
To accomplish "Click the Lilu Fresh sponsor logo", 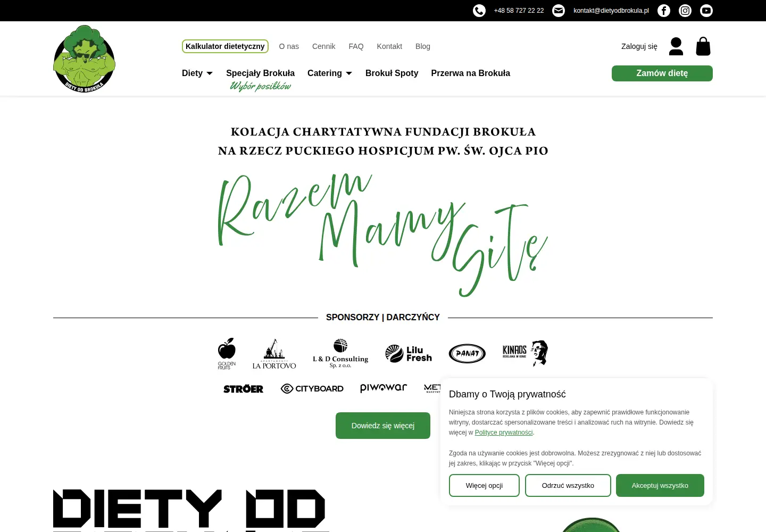I will click(x=409, y=354).
